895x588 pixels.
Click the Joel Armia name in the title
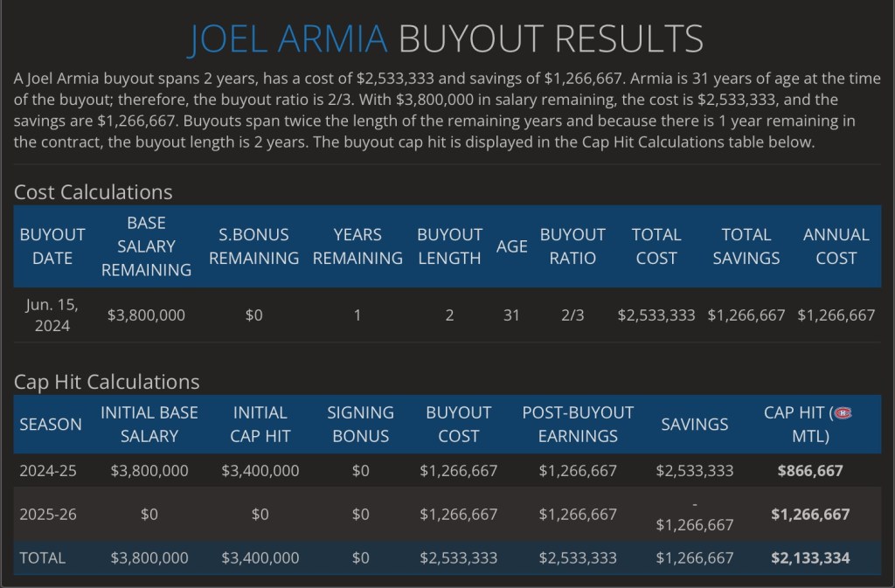[288, 38]
